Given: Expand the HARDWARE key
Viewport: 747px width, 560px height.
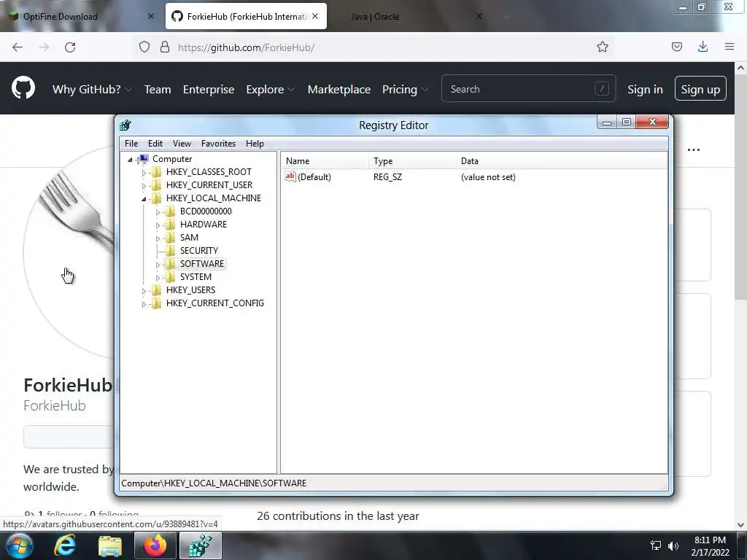Looking at the screenshot, I should (x=158, y=225).
